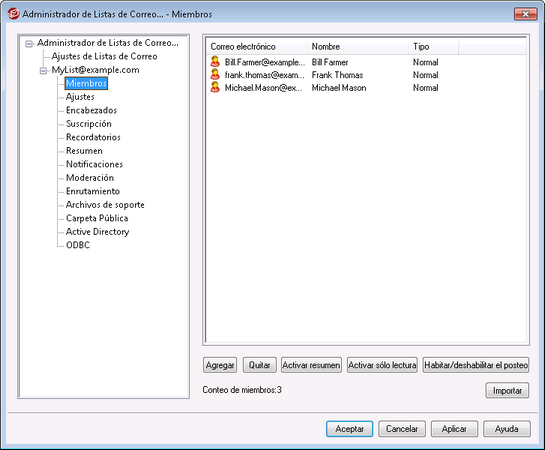Open Ajustes de Listas de Correo
Viewport: 545px width, 450px height.
104,56
